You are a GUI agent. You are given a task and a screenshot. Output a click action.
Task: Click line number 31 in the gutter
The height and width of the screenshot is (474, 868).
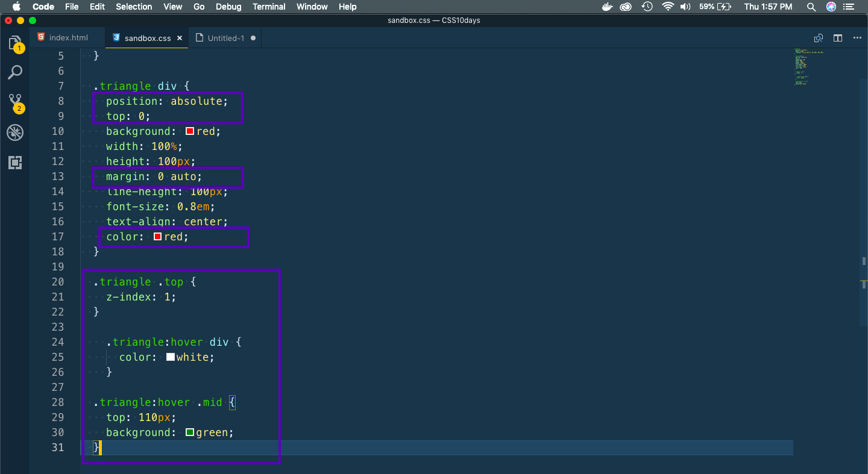tap(58, 447)
